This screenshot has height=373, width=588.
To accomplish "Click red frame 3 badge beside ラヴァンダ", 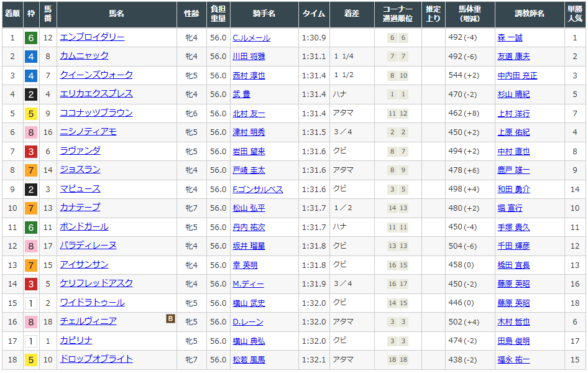I will tap(31, 152).
